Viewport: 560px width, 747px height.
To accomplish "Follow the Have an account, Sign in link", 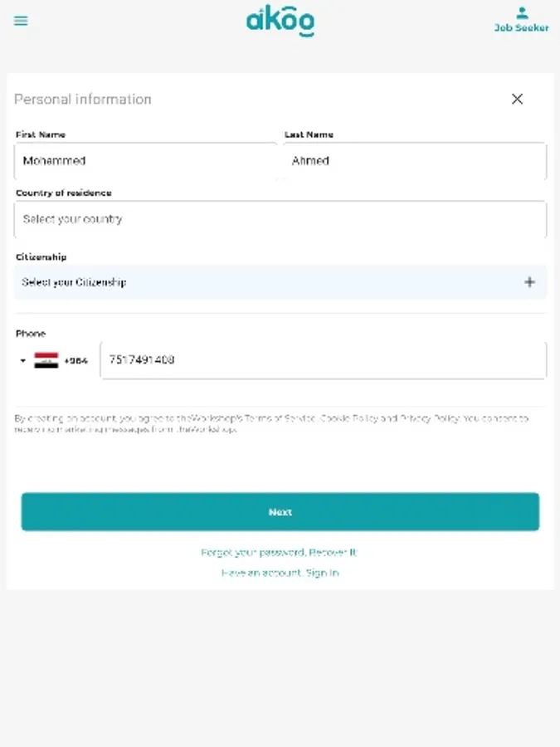I will coord(280,573).
